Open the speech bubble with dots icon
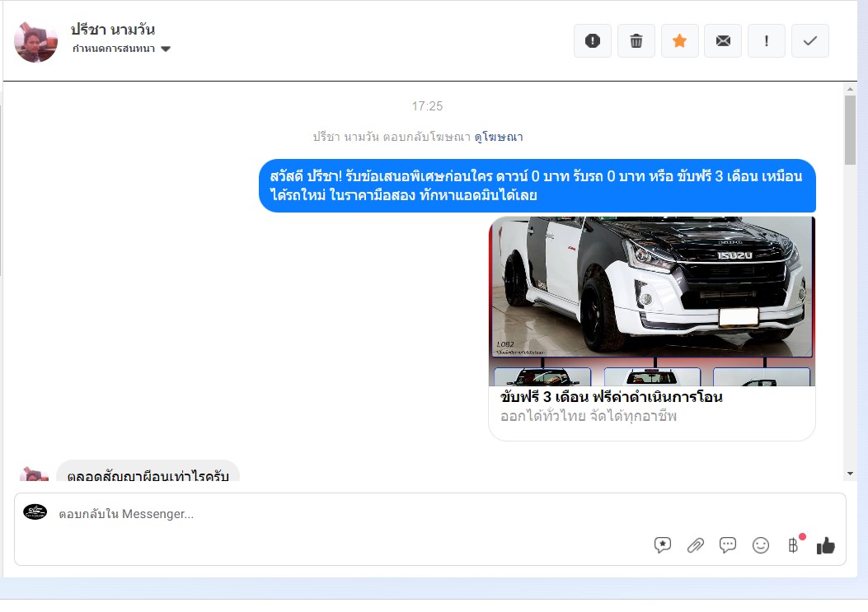868x612 pixels. 728,545
